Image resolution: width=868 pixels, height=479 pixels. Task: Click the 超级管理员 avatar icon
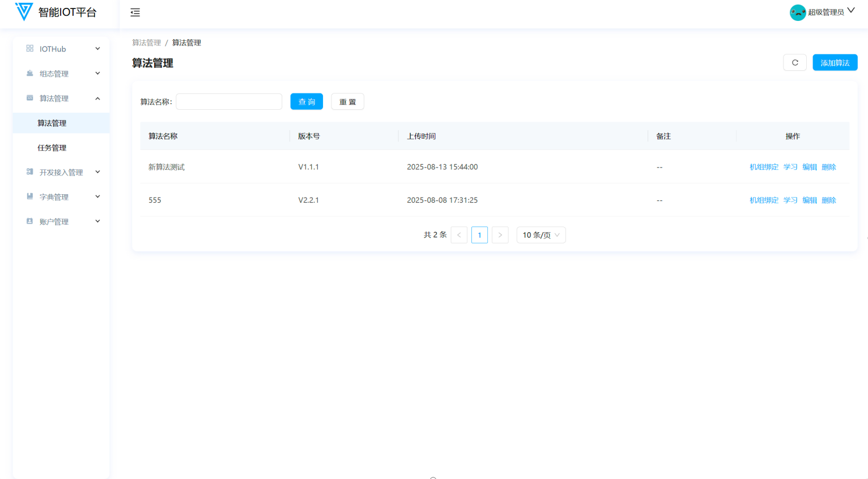[797, 12]
